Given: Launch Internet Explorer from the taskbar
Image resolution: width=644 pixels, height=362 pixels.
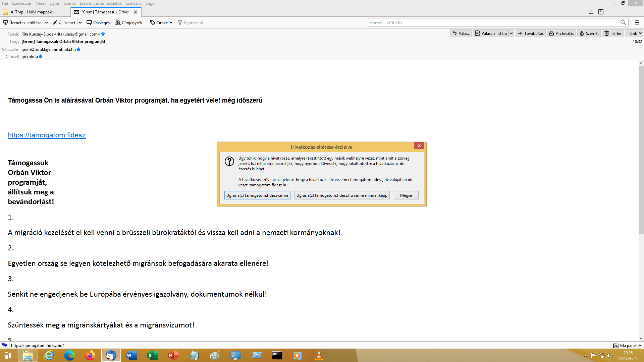Looking at the screenshot, I should pos(49,355).
